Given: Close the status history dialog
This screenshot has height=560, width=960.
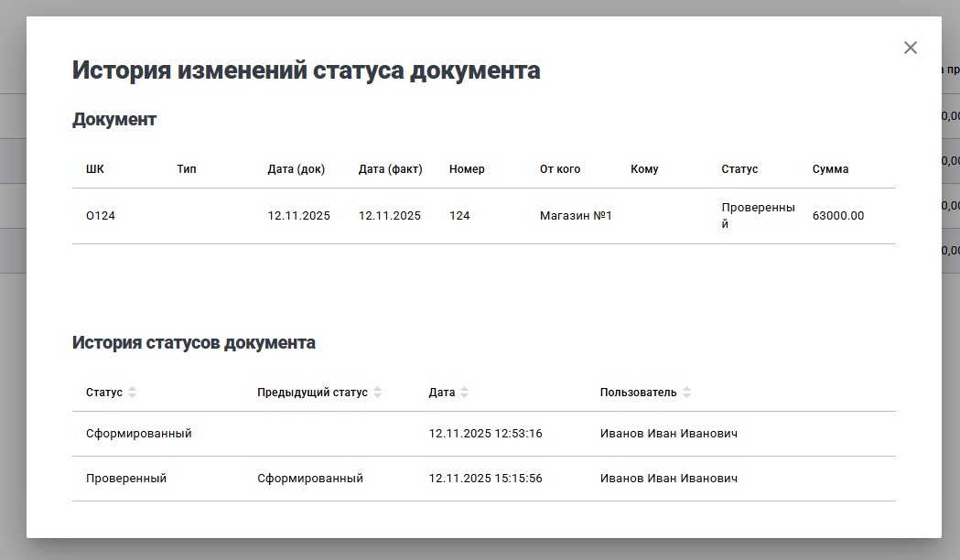Looking at the screenshot, I should 910,47.
